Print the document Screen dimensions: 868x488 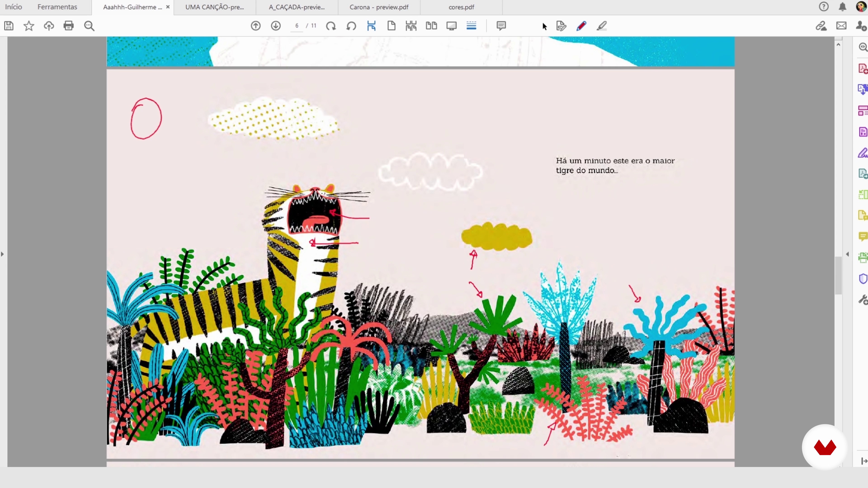(x=69, y=26)
